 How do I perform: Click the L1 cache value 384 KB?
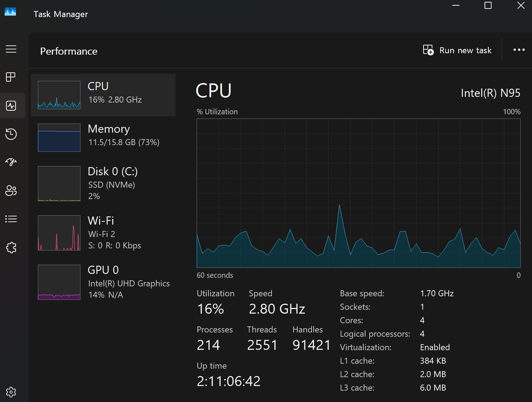point(433,360)
